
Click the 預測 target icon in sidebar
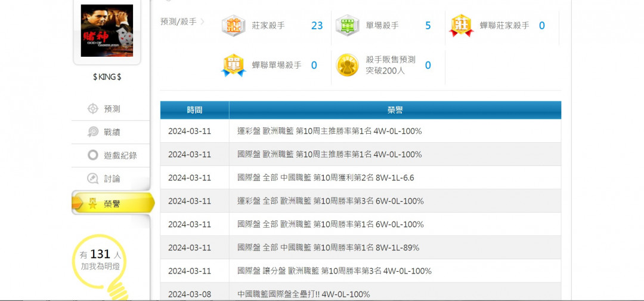(x=93, y=109)
